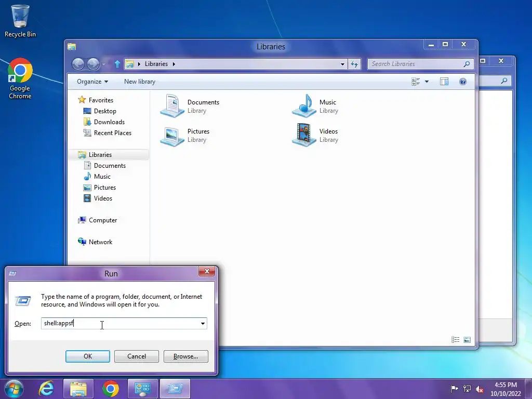
Task: Select Desktop under Favorites
Action: pyautogui.click(x=105, y=111)
